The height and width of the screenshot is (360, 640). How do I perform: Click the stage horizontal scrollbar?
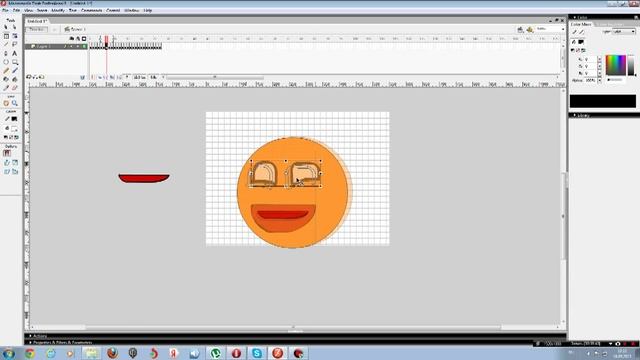point(293,327)
